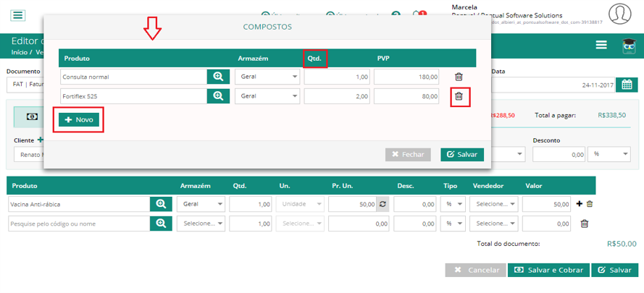This screenshot has width=644, height=293.
Task: Open the Vendedor dropdown on Vacina row
Action: [x=494, y=204]
